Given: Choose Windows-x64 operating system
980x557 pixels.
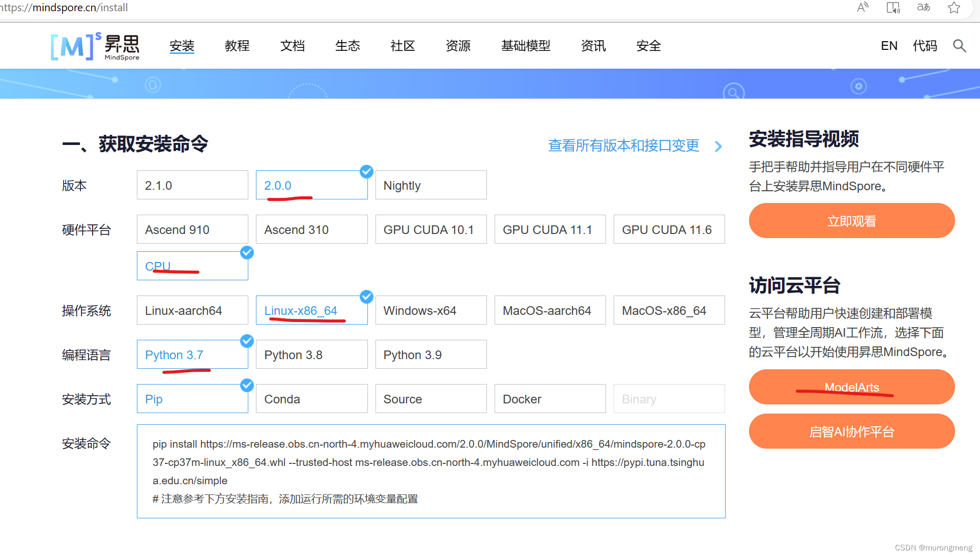Looking at the screenshot, I should coord(430,310).
